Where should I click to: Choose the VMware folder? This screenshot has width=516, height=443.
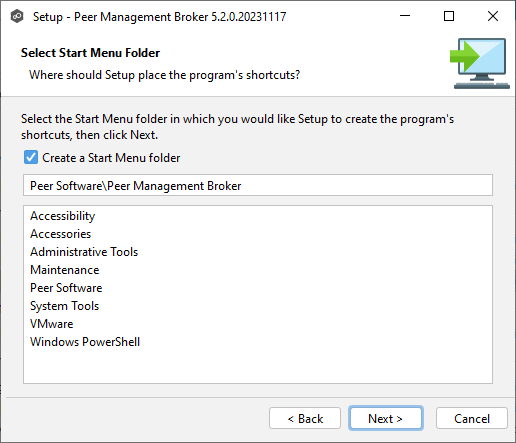[x=52, y=324]
